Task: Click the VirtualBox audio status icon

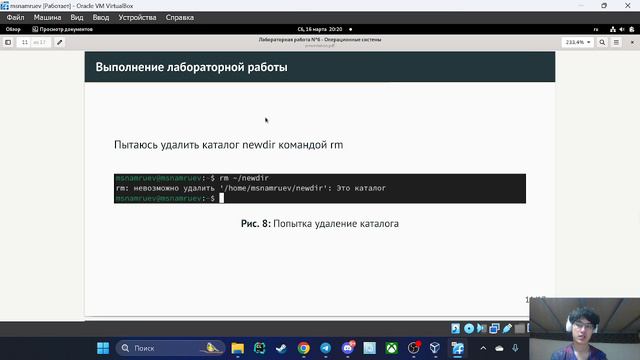Action: (x=482, y=328)
